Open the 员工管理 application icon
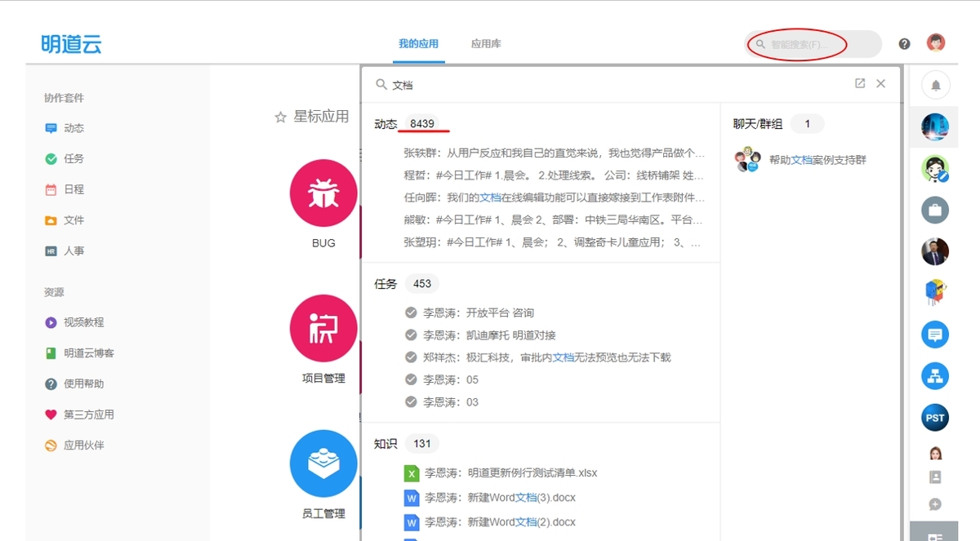Viewport: 980px width, 541px height. 323,463
